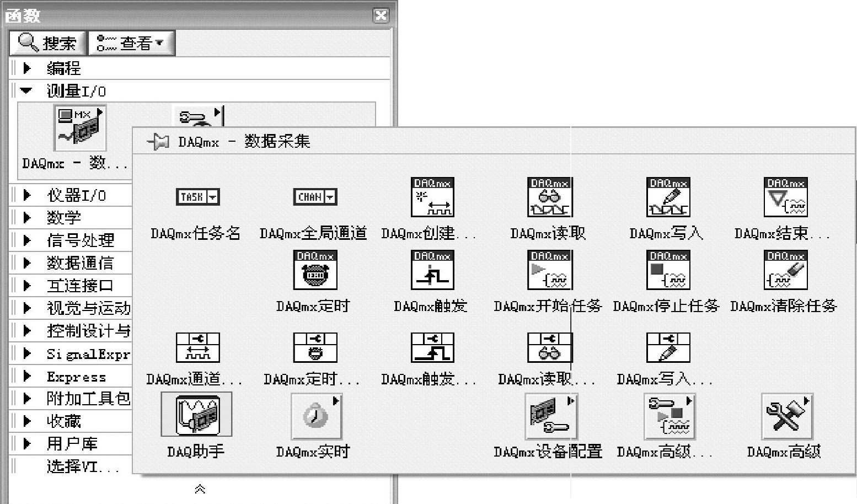Select the DAQmx任务名 task constant icon
This screenshot has width=857, height=504.
197,196
